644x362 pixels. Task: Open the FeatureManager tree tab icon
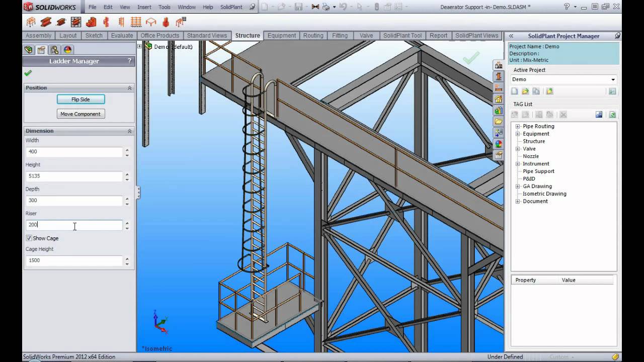(29, 50)
